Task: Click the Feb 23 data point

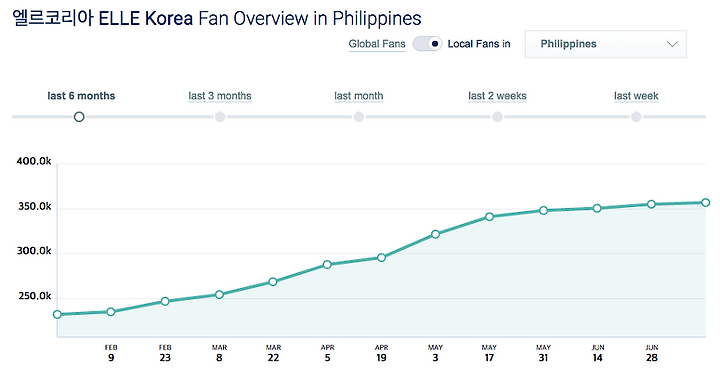Action: [x=165, y=301]
